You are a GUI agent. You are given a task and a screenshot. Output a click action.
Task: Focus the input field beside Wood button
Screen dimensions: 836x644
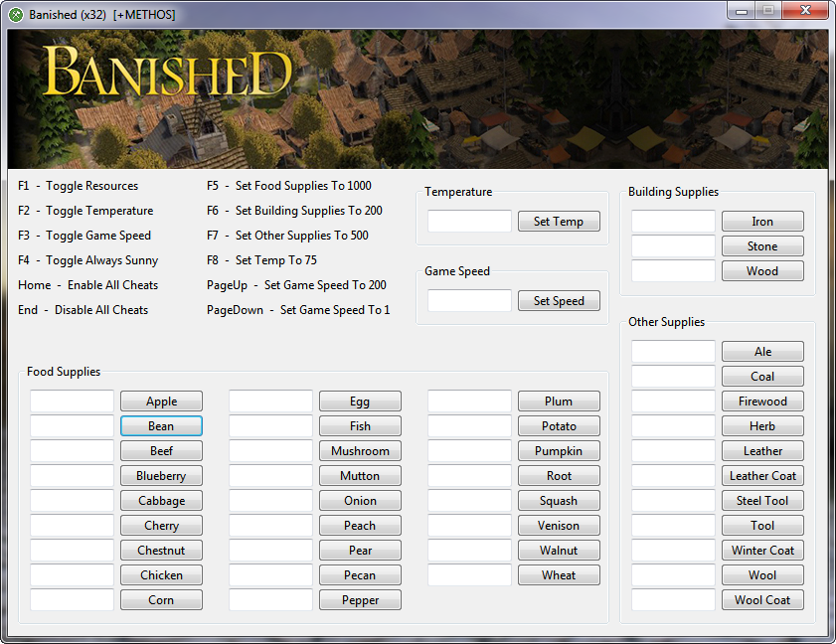pos(673,271)
